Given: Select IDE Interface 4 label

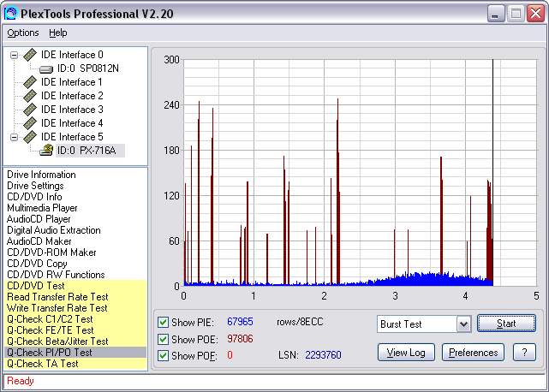Looking at the screenshot, I should point(72,123).
